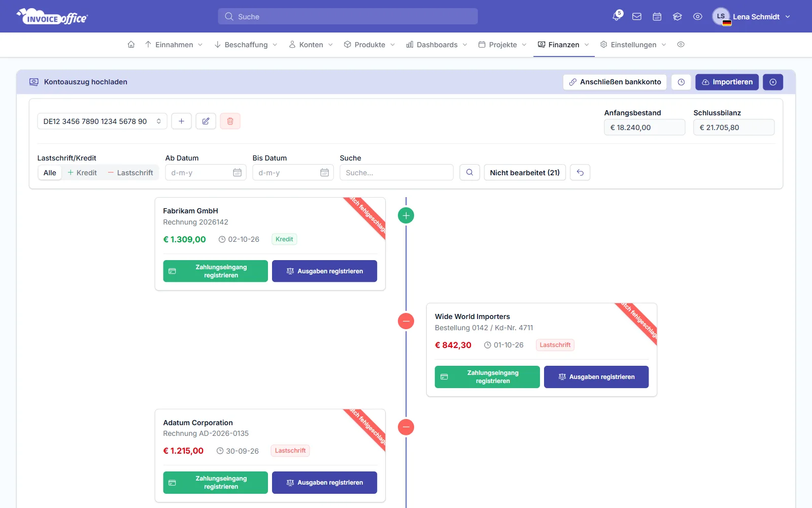This screenshot has width=812, height=508.
Task: Open the mail envelope icon
Action: click(637, 16)
